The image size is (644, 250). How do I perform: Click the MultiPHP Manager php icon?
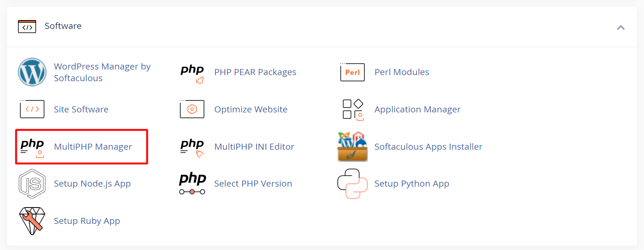32,147
